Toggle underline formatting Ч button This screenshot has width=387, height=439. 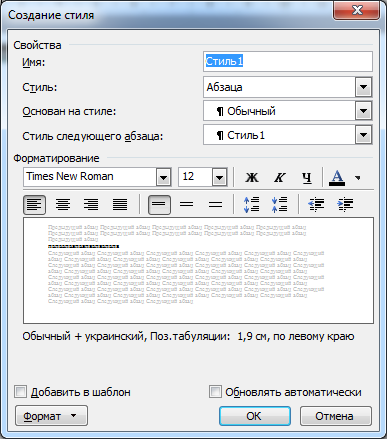tap(307, 177)
